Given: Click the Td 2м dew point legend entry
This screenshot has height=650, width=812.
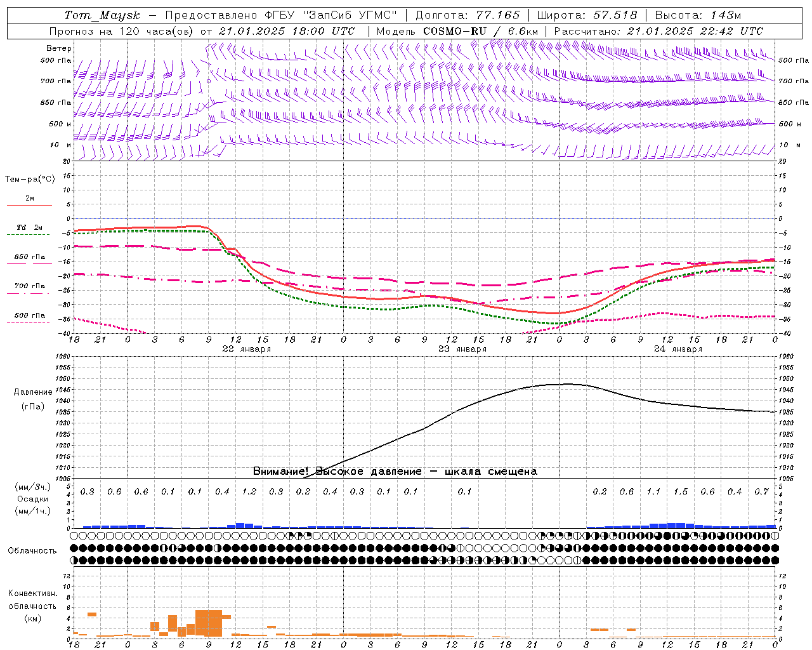Looking at the screenshot, I should pos(29,227).
